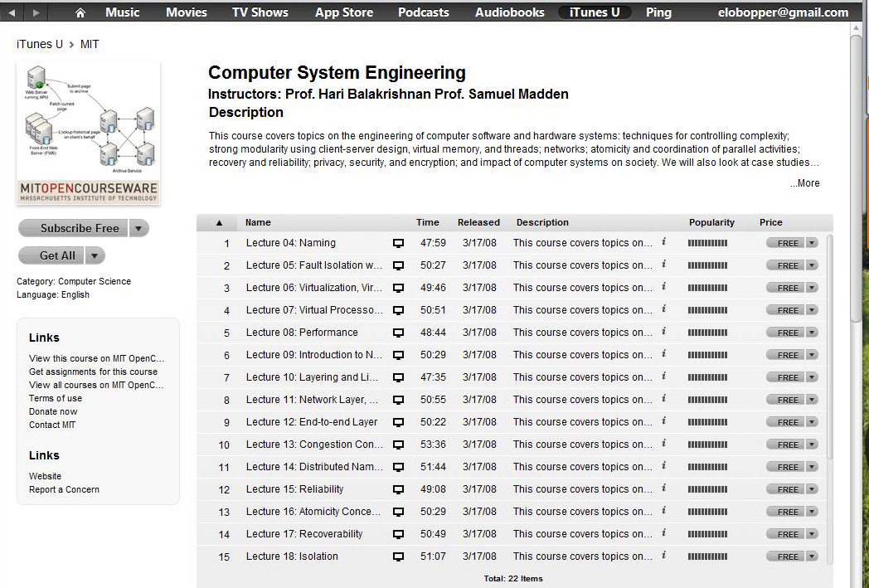Image resolution: width=869 pixels, height=588 pixels.
Task: Open Get assignments for this course link
Action: click(x=93, y=372)
